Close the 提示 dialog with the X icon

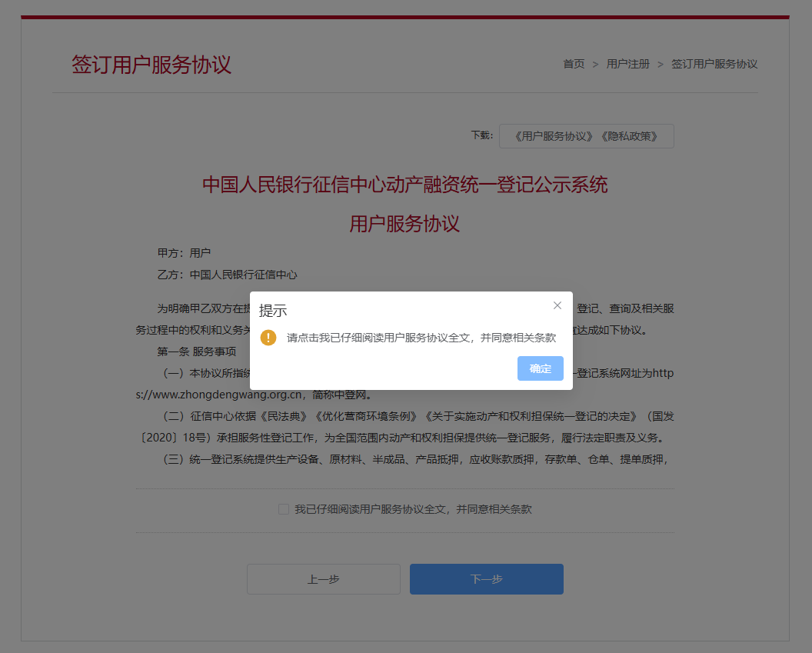pos(557,305)
